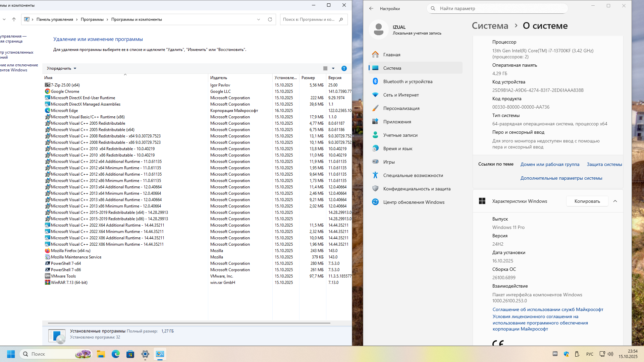
Task: Open Центр обновления Windows section
Action: click(x=414, y=202)
